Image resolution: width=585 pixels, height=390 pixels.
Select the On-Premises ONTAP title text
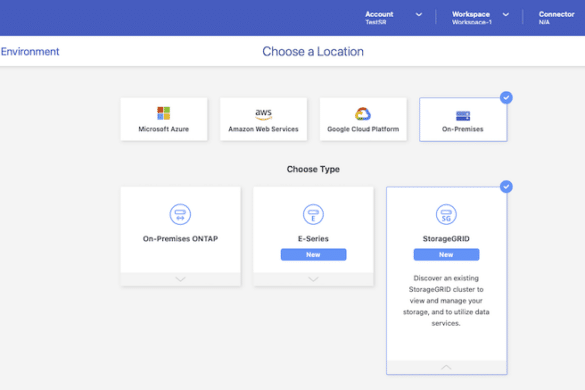pos(180,239)
